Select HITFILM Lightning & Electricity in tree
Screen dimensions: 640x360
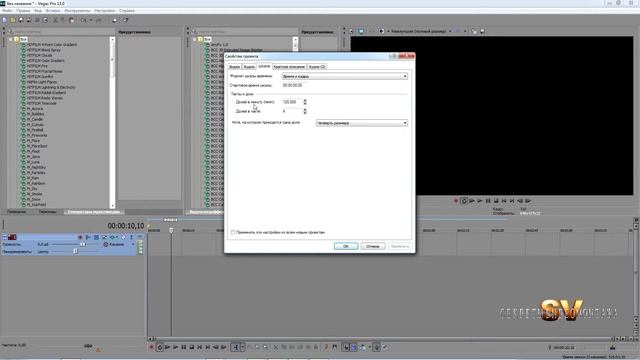tap(51, 87)
